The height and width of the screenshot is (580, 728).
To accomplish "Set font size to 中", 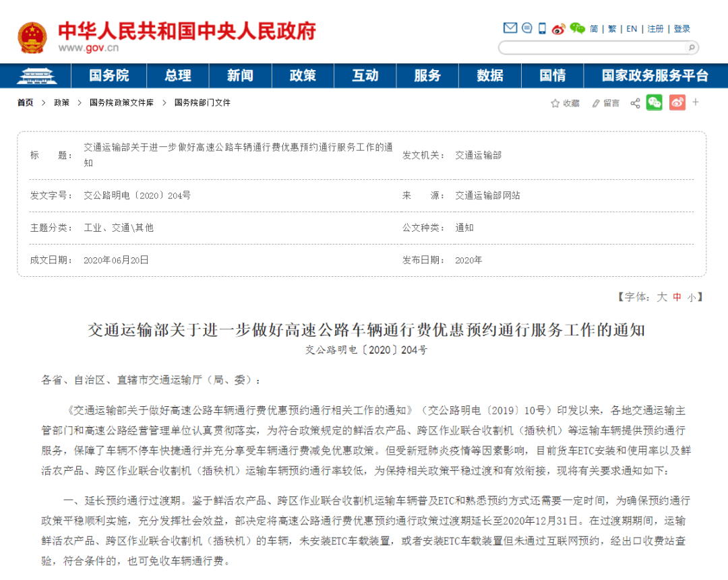I will 677,297.
